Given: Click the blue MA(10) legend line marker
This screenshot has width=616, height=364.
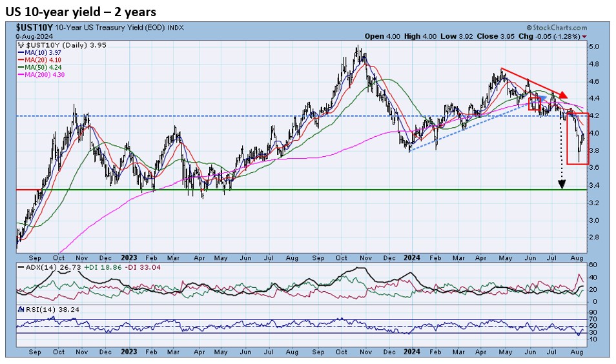Looking at the screenshot, I should [21, 53].
